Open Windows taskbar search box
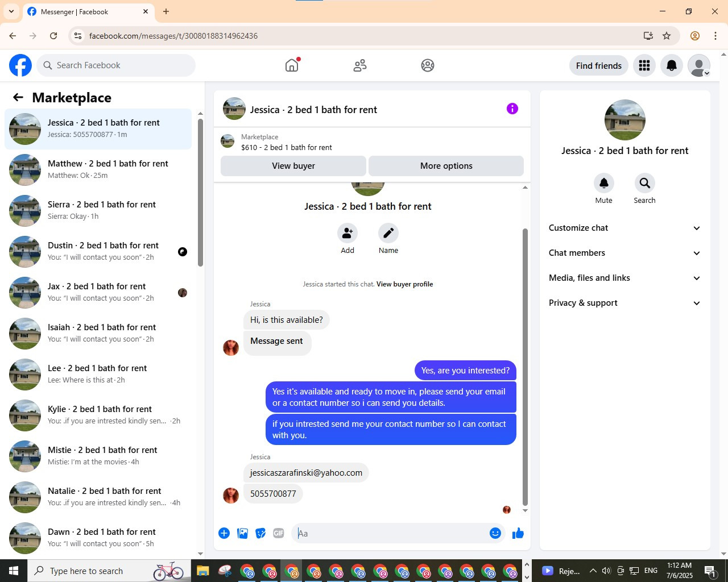728x582 pixels. coord(108,571)
